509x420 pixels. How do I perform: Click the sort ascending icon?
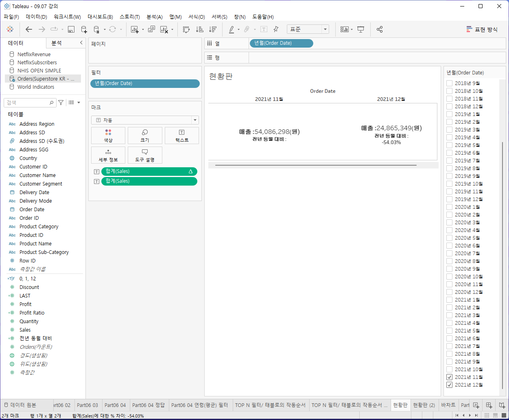point(199,29)
